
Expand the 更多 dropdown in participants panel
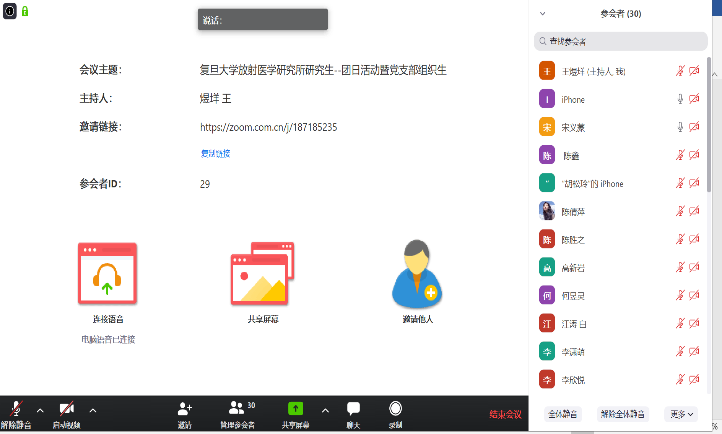[683, 413]
